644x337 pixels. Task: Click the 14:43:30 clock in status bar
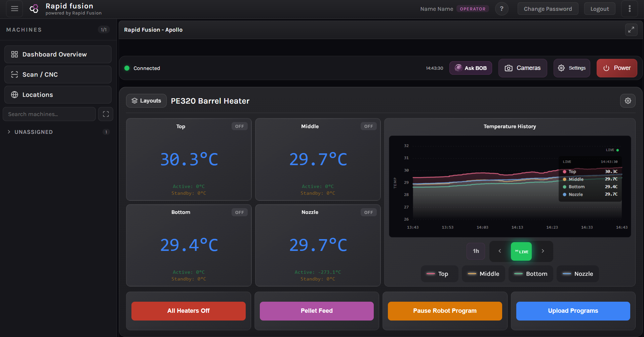[434, 68]
